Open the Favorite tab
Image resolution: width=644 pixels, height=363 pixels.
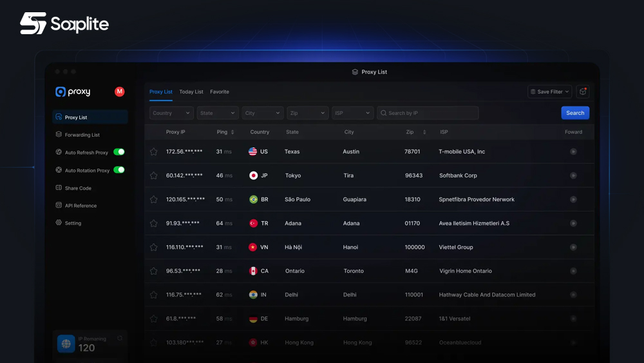[220, 92]
